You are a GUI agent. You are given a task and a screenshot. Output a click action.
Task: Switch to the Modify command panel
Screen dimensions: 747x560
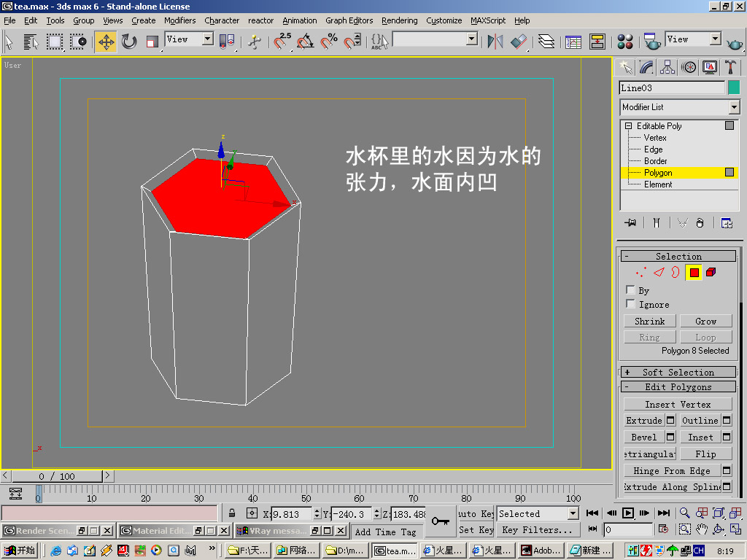pyautogui.click(x=646, y=67)
